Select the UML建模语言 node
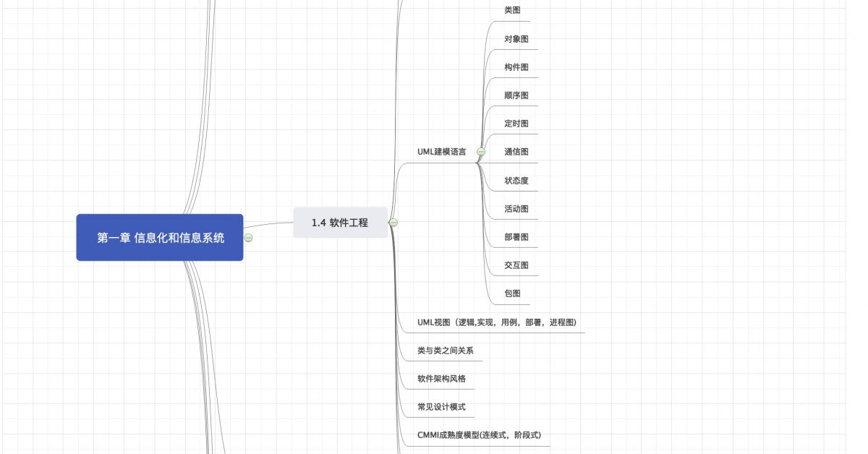 click(x=442, y=153)
